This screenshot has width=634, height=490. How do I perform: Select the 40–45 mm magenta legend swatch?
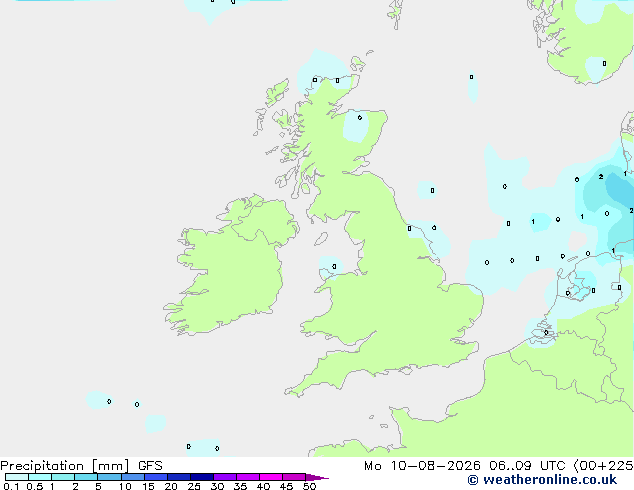271,477
